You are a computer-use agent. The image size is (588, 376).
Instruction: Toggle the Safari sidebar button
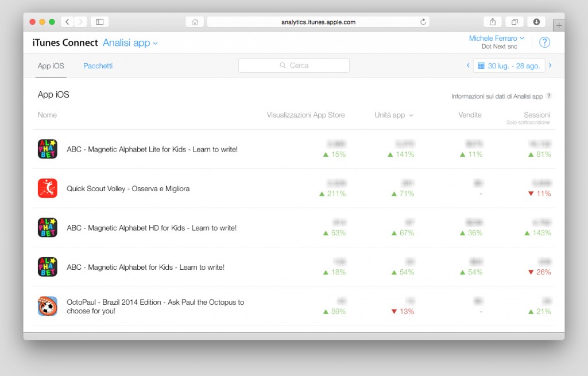point(100,22)
